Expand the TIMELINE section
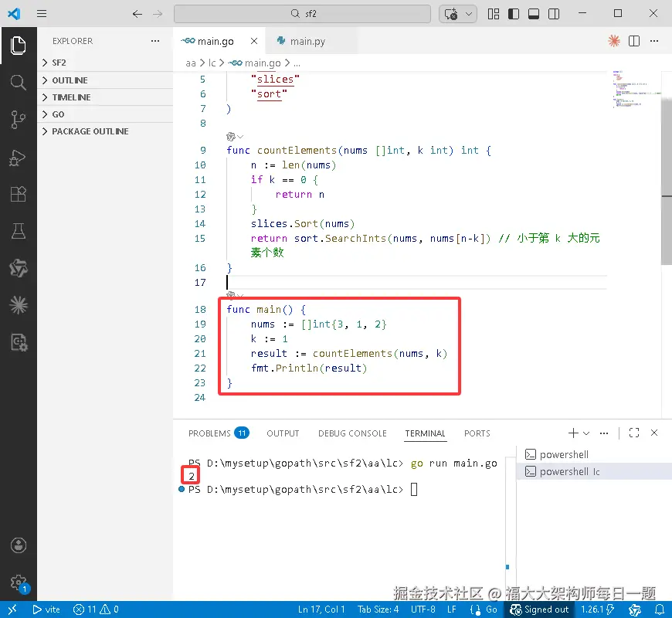 105,97
